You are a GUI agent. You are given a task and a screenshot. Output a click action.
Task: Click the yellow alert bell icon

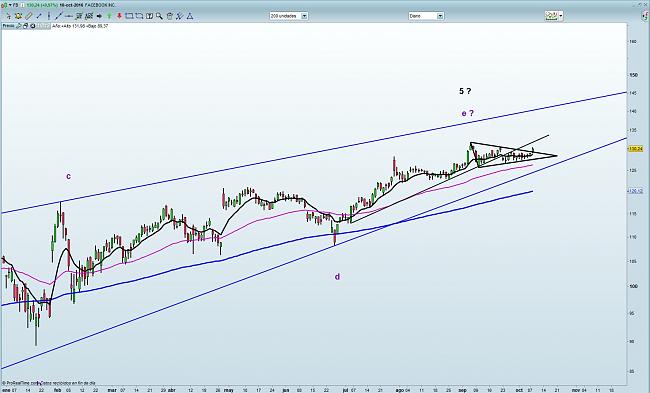click(x=19, y=16)
